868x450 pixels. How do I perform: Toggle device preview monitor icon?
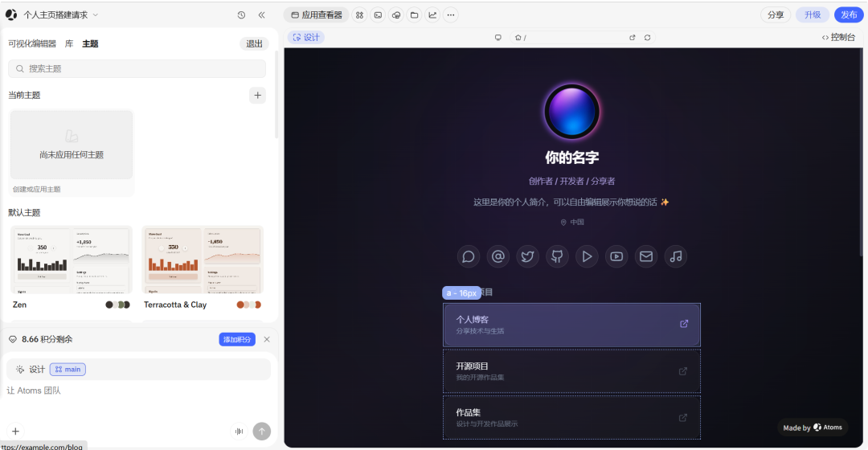point(498,38)
